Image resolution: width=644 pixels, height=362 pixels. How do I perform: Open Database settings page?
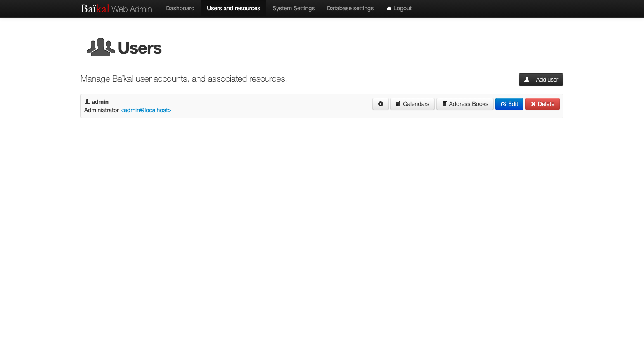coord(350,8)
